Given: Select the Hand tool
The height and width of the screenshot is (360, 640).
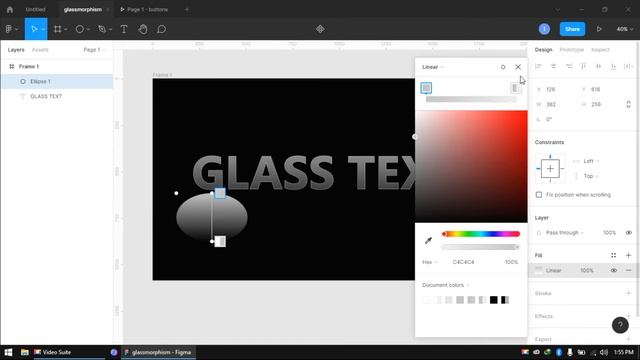Looking at the screenshot, I should click(x=143, y=29).
